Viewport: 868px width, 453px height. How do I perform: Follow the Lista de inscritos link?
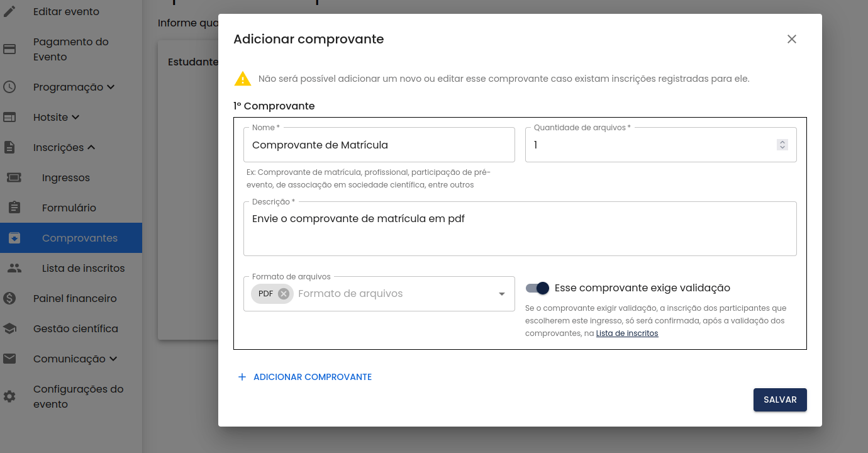626,333
